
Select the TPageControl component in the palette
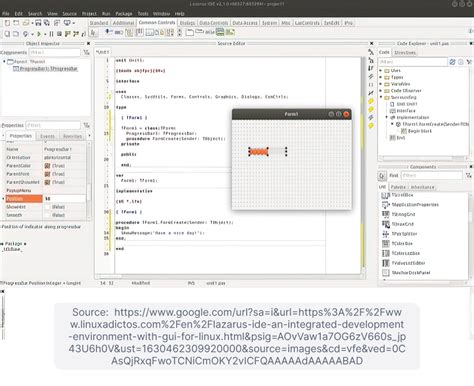click(x=189, y=32)
